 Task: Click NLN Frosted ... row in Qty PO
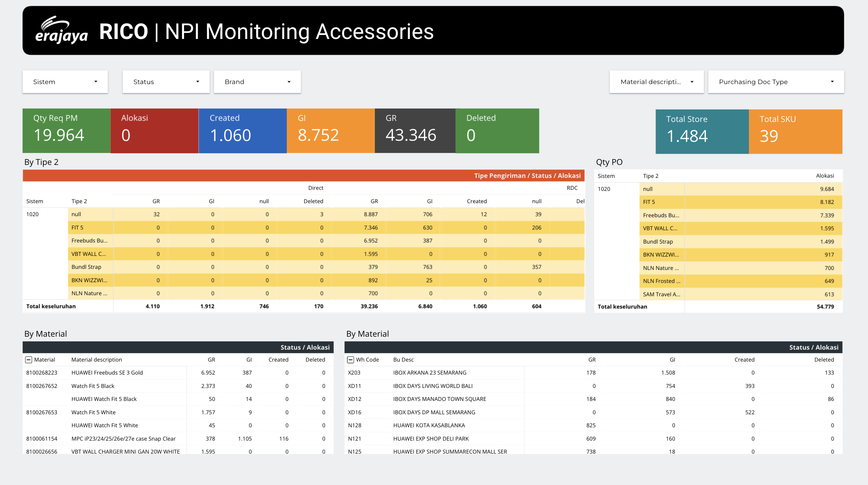point(741,281)
